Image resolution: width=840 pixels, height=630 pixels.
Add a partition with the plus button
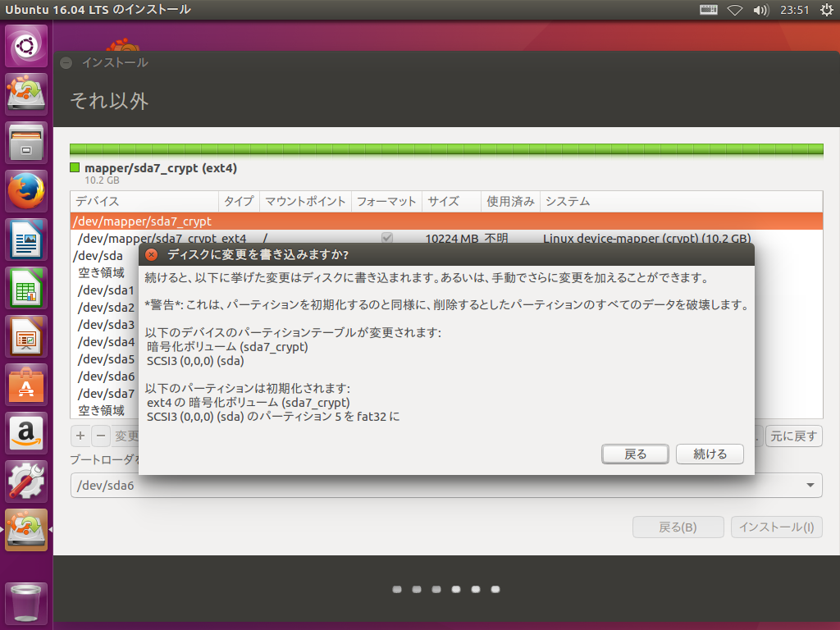(x=80, y=436)
